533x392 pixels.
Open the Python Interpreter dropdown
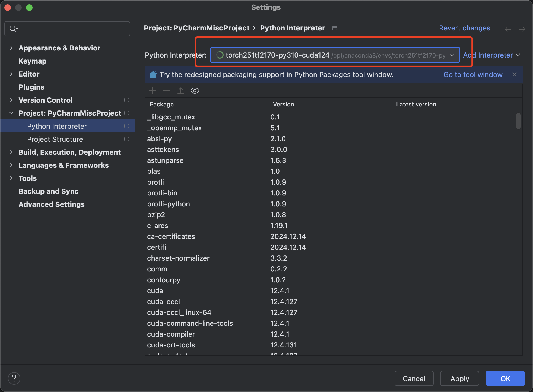335,55
